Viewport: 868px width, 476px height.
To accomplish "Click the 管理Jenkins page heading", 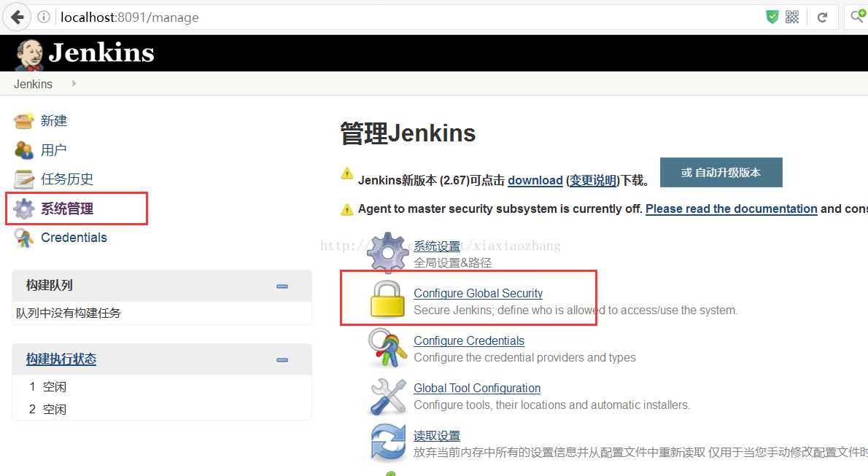I will coord(408,133).
